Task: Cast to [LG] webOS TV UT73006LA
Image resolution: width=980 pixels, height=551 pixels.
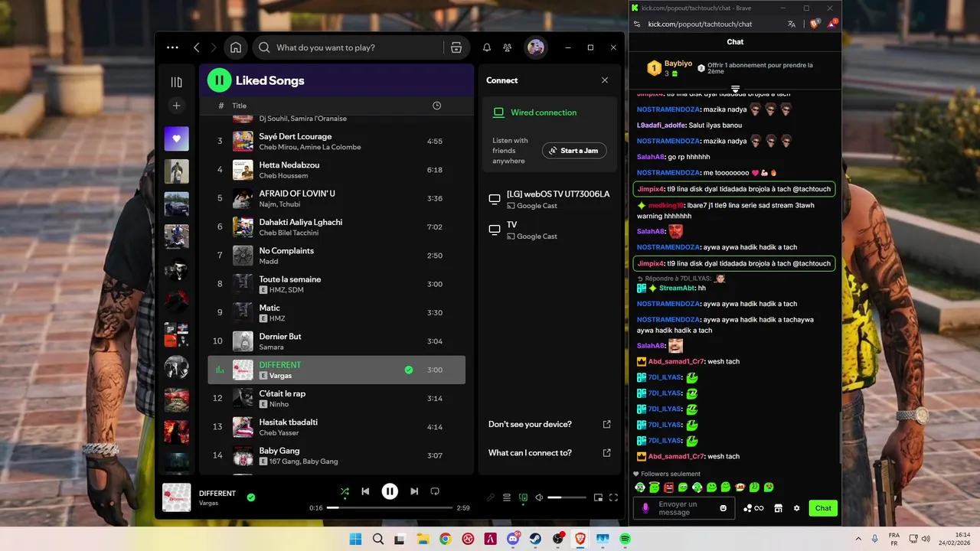Action: [550, 199]
